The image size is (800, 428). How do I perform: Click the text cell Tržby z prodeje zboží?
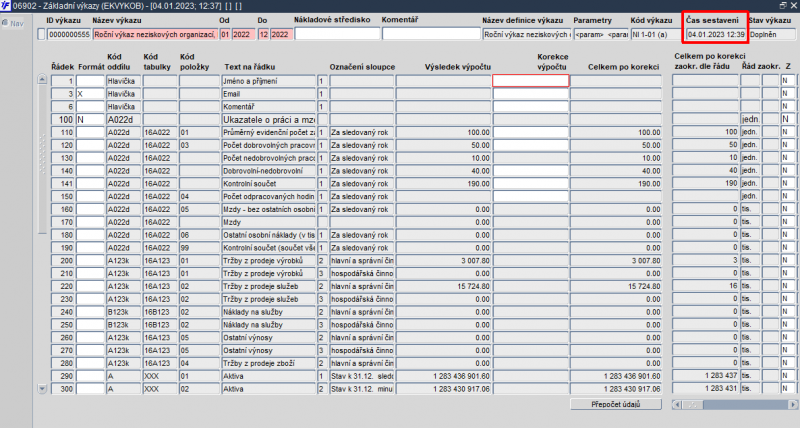[268, 363]
